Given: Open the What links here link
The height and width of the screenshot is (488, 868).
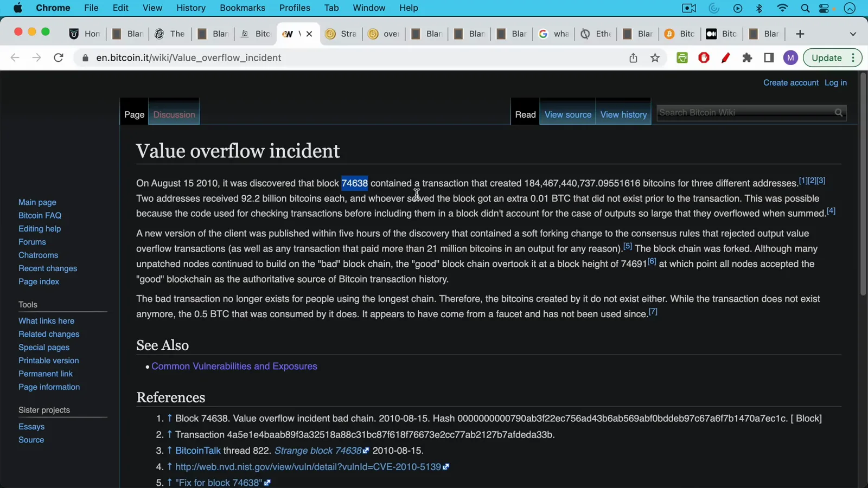Looking at the screenshot, I should click(x=46, y=321).
